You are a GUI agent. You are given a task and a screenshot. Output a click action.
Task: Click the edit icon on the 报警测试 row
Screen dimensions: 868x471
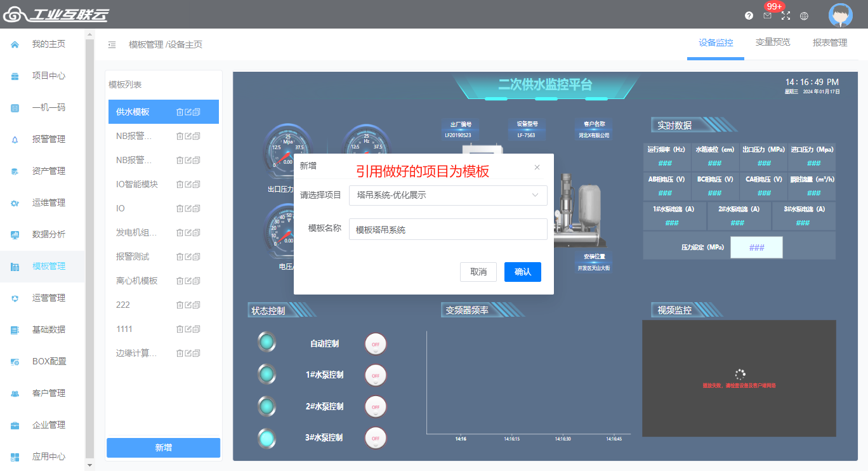point(188,256)
